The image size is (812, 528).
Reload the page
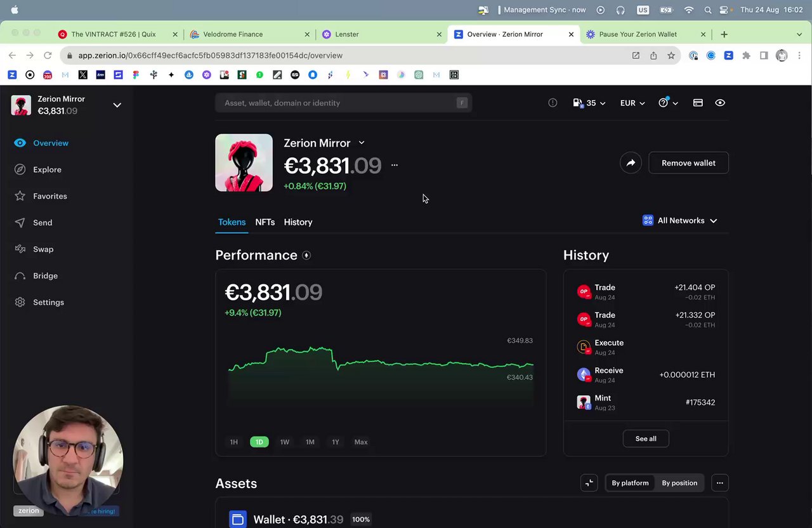click(48, 55)
